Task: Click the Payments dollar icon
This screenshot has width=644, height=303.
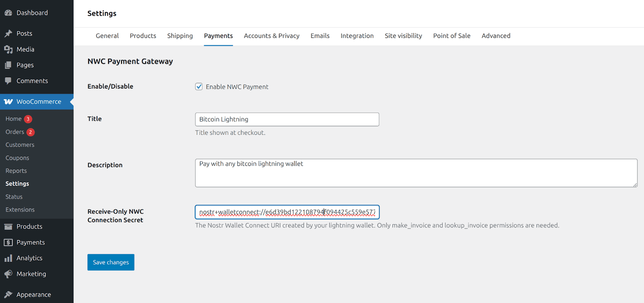Action: coord(8,242)
